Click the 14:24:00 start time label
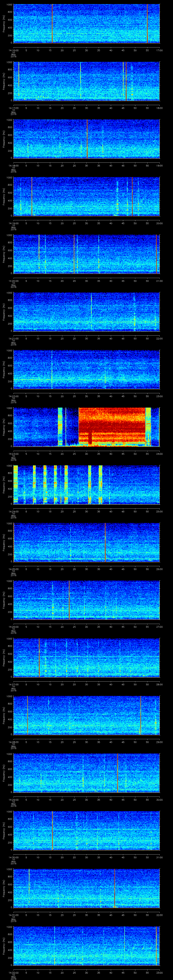The image size is (173, 980). pyautogui.click(x=13, y=511)
